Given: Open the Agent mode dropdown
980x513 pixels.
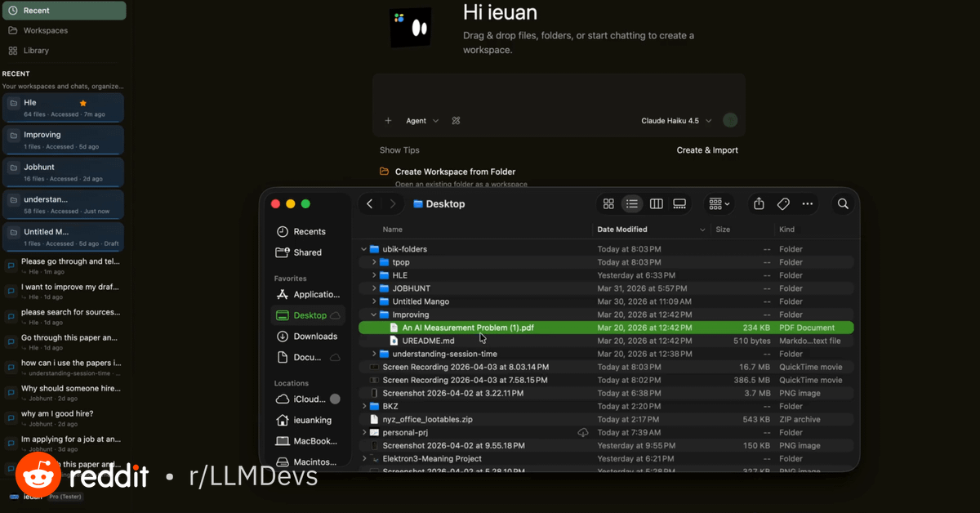Looking at the screenshot, I should point(422,121).
